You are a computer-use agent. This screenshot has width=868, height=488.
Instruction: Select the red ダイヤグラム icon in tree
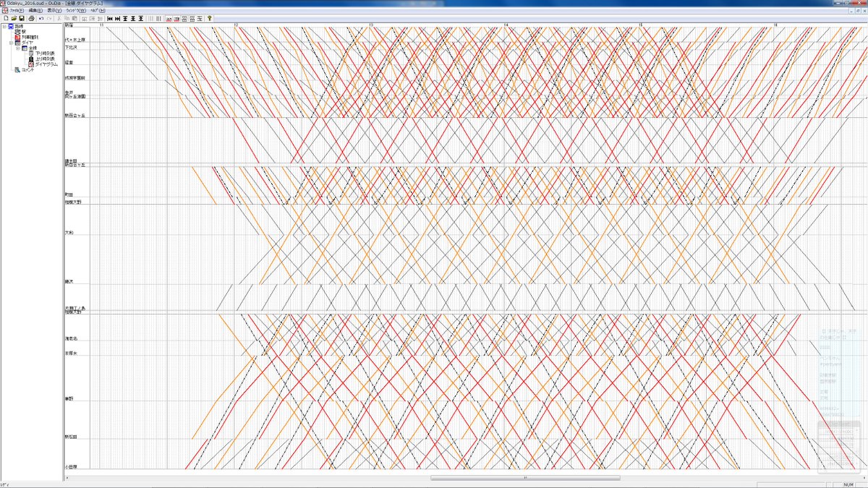click(x=31, y=64)
